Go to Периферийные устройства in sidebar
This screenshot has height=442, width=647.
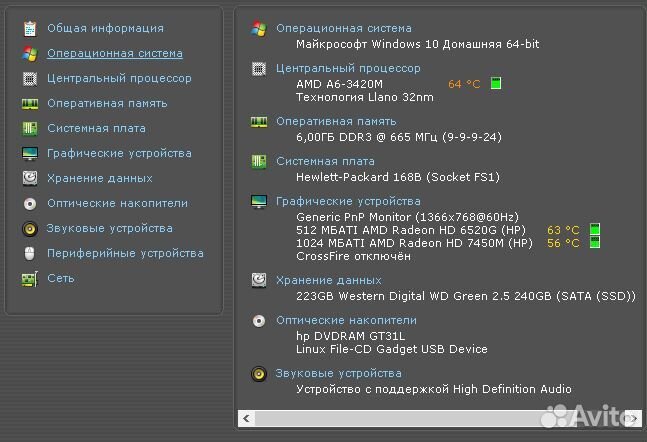[x=125, y=253]
